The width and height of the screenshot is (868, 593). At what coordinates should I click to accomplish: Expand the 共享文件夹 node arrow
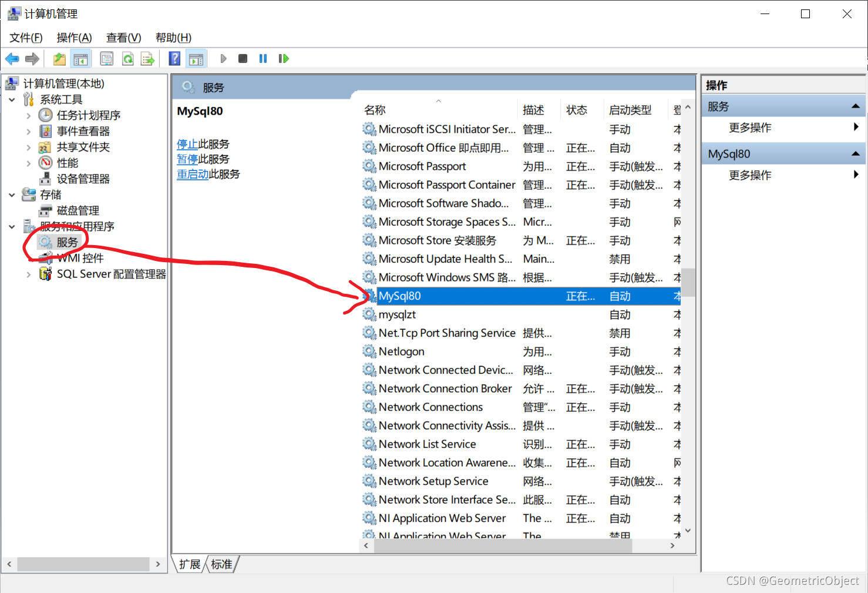pos(28,147)
